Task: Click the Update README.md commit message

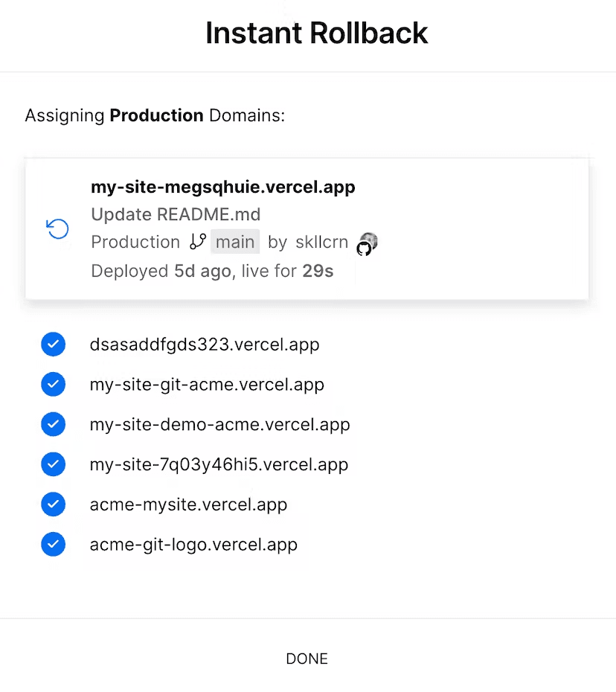Action: coord(176,215)
